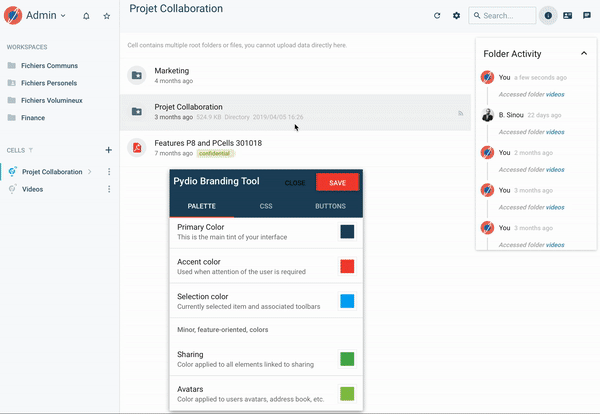Viewport: 600px width, 414px height.
Task: Open videos link in first You activity
Action: click(x=555, y=95)
